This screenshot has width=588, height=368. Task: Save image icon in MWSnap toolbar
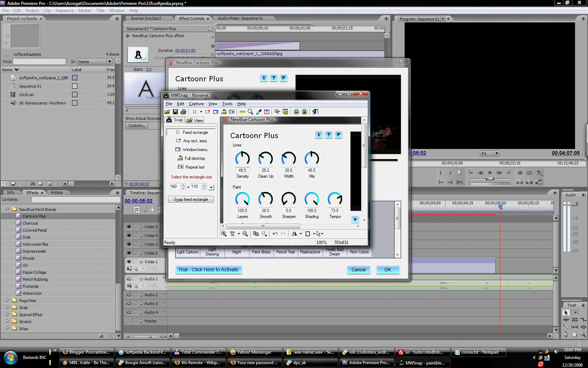click(175, 112)
